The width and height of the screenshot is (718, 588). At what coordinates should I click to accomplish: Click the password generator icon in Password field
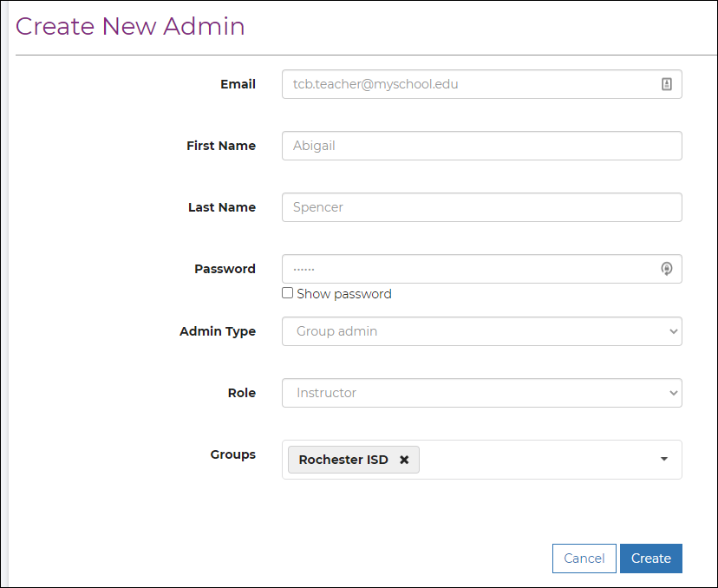tap(667, 269)
